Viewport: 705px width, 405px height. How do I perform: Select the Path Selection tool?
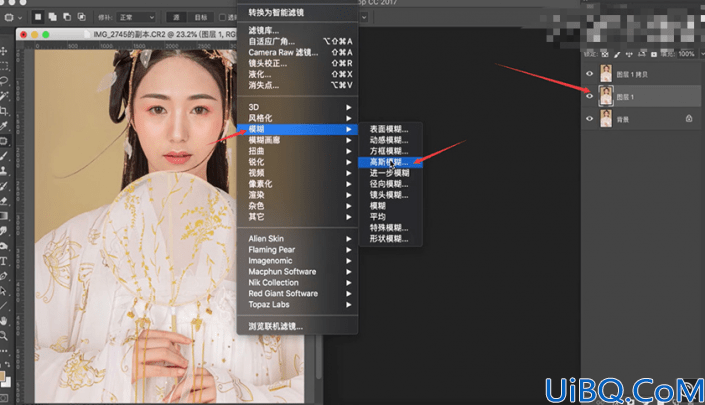click(4, 291)
